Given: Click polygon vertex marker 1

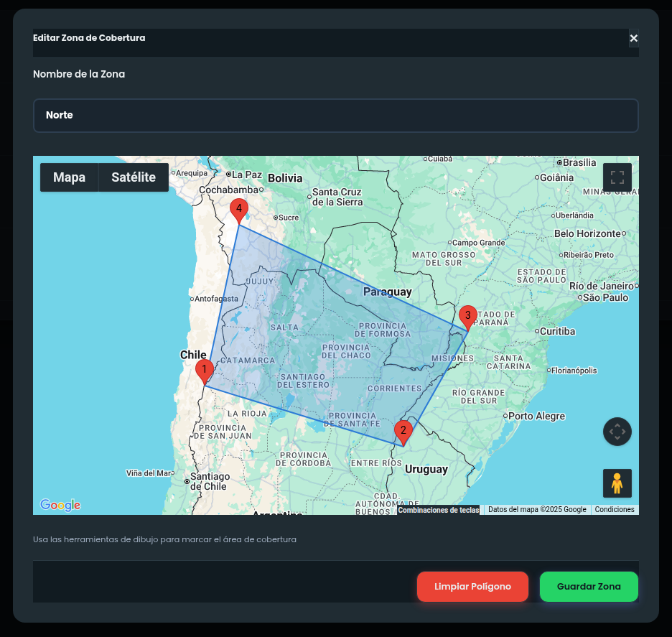Looking at the screenshot, I should click(205, 371).
